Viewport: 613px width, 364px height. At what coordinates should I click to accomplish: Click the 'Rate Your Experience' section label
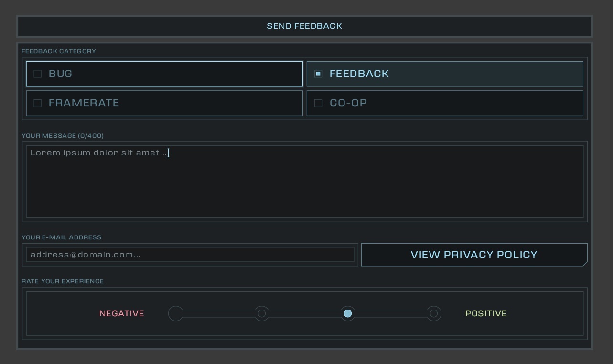point(63,281)
